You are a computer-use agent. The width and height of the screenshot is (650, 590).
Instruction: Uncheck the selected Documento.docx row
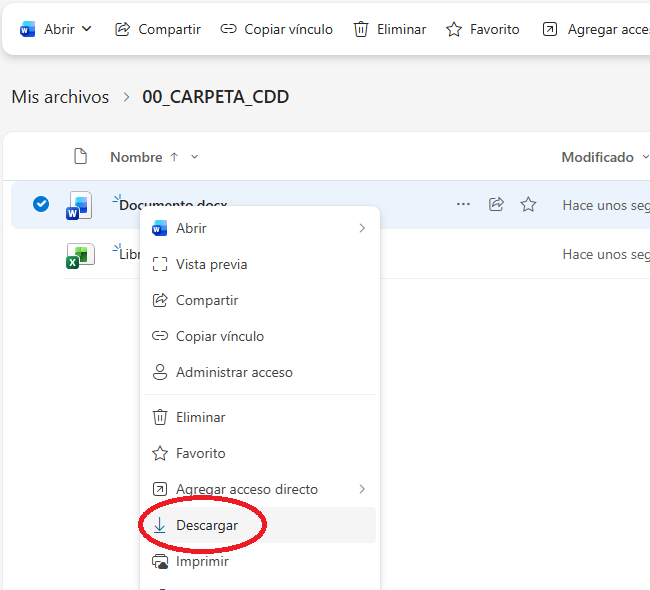[x=41, y=204]
